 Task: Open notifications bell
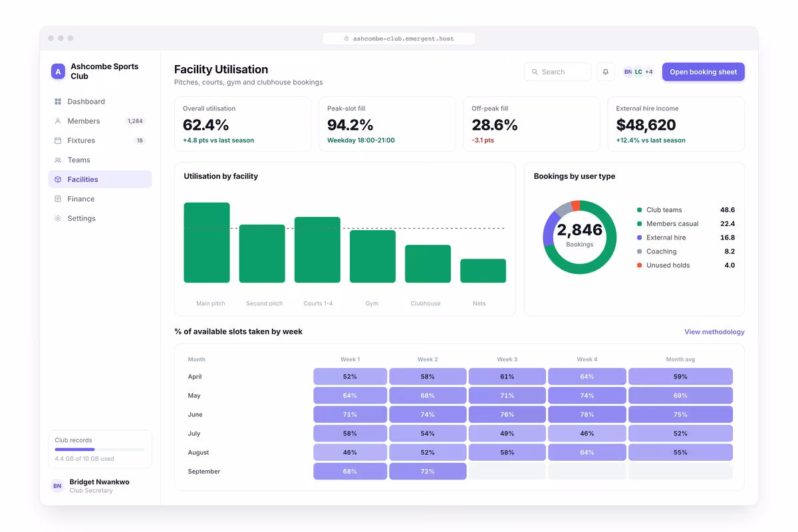(x=605, y=72)
